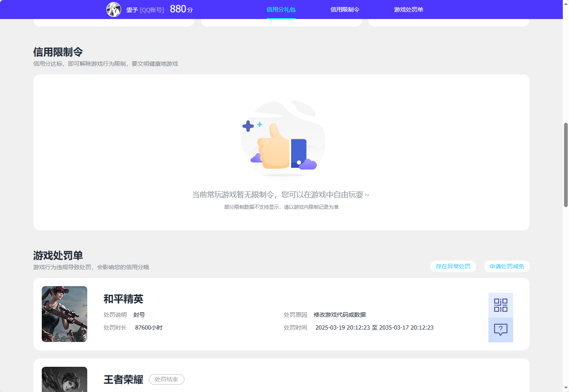Click the 87600小时 penalty duration value

[149, 327]
